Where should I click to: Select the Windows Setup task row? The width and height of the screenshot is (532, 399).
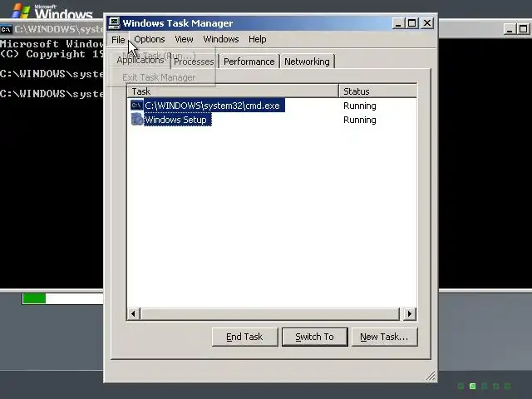point(272,120)
